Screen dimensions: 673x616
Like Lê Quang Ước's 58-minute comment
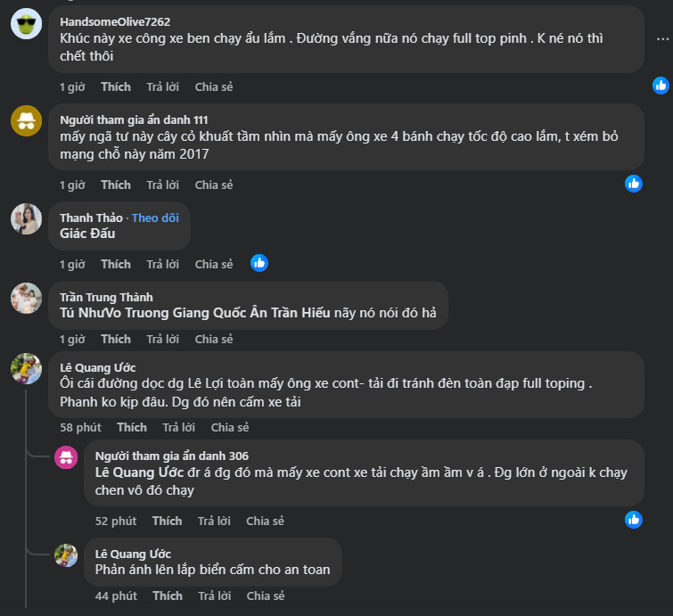tap(132, 427)
